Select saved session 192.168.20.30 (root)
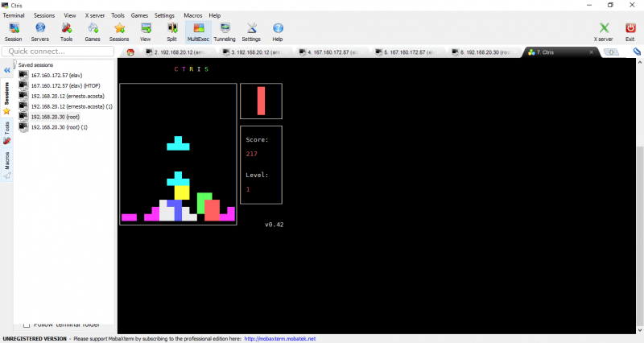This screenshot has width=644, height=343. click(55, 117)
